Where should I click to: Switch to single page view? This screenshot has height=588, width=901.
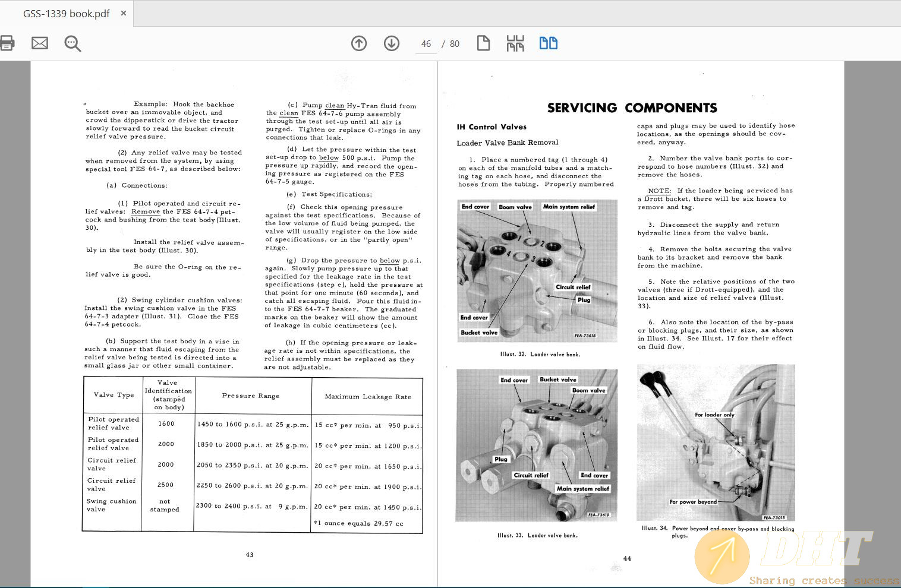click(x=483, y=43)
